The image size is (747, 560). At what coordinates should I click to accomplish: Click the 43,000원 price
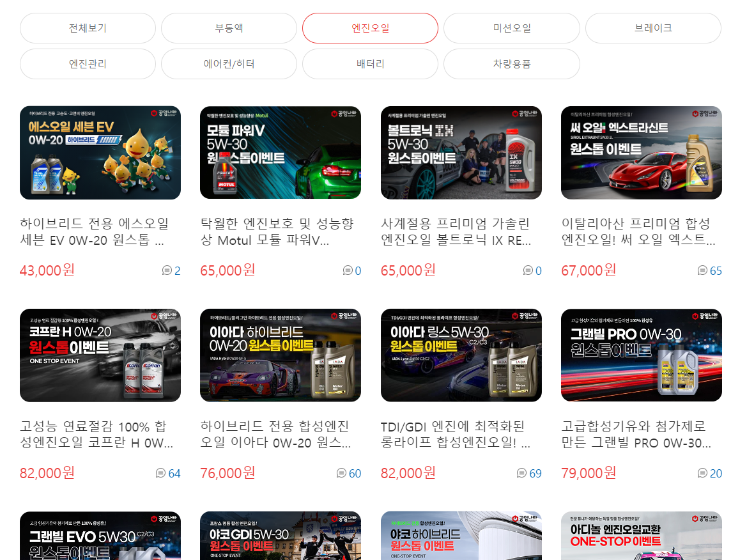47,270
